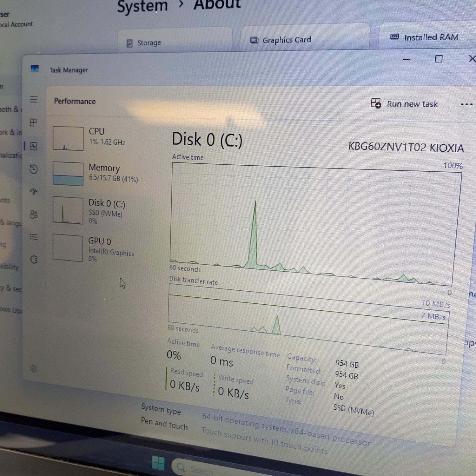Click the Write speed 0 KB/s value

coord(233,393)
